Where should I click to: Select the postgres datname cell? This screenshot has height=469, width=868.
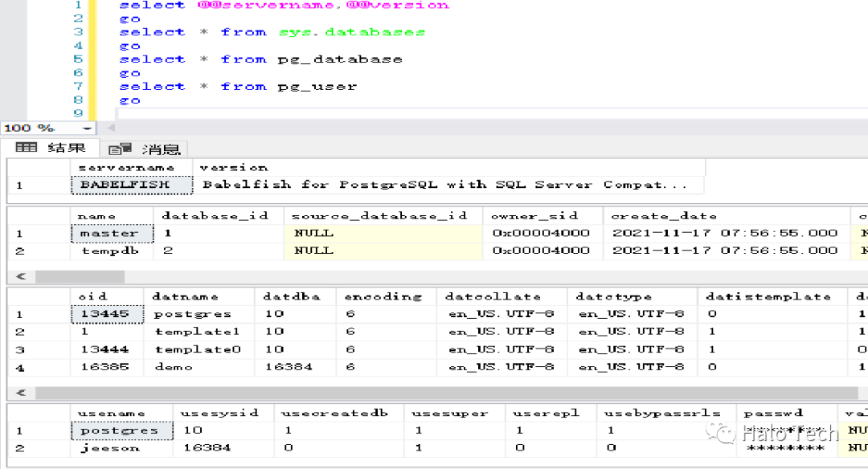199,314
